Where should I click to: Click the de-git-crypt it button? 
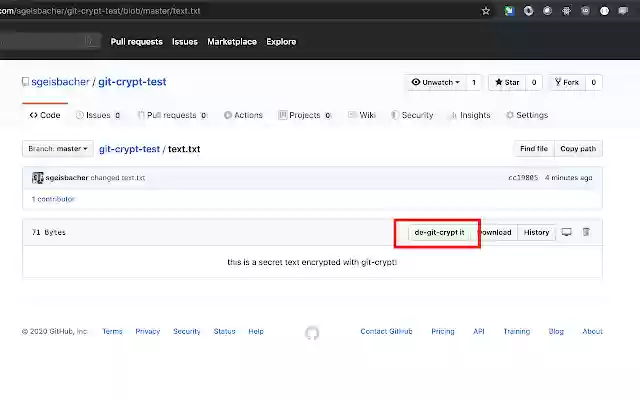click(x=439, y=232)
